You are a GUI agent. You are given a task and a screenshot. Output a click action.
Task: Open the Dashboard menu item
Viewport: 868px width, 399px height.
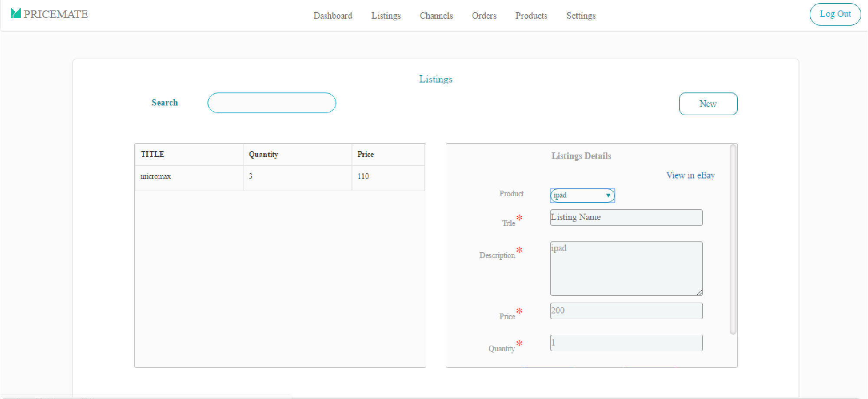[x=332, y=16]
